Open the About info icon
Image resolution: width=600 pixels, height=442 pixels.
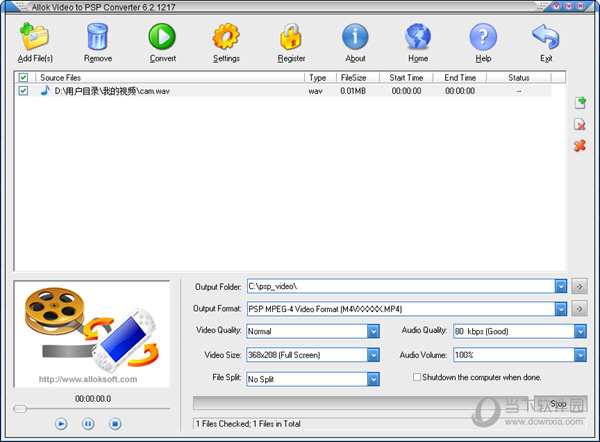click(x=355, y=36)
